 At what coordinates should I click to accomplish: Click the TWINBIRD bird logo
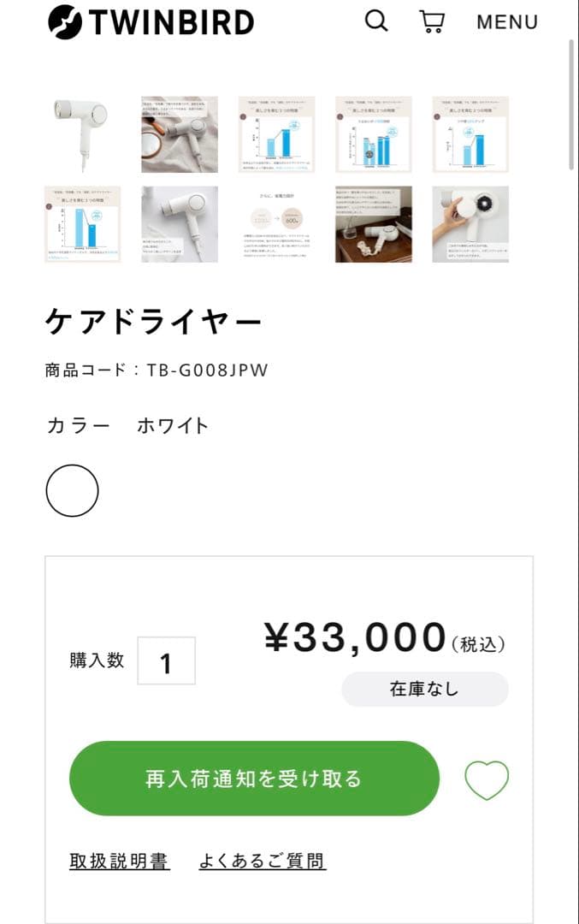coord(62,21)
